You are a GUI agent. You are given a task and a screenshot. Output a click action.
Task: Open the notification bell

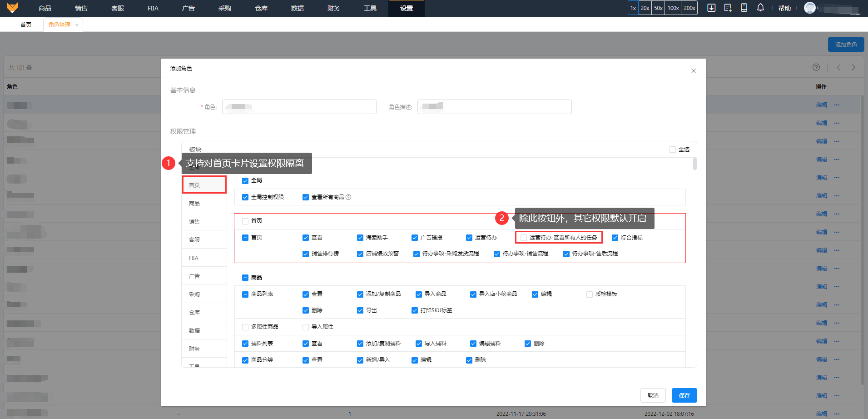(x=760, y=8)
